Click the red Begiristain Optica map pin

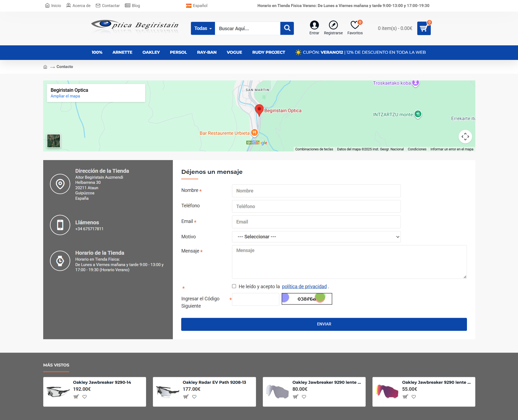tap(259, 110)
